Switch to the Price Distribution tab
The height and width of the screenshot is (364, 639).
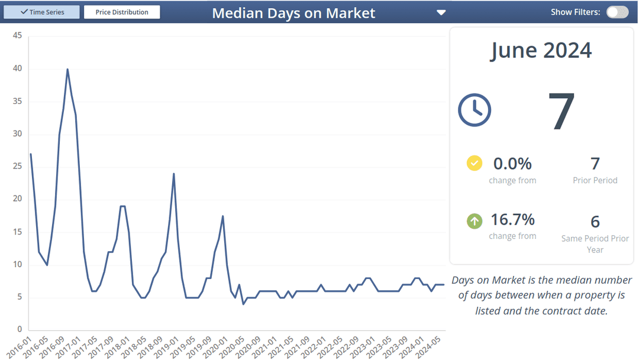click(122, 11)
